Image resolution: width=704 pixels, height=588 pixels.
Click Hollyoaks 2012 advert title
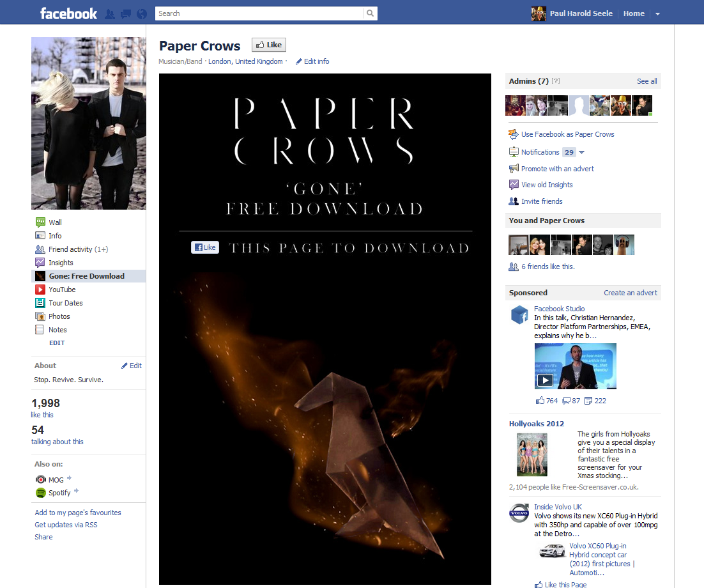[x=537, y=424]
